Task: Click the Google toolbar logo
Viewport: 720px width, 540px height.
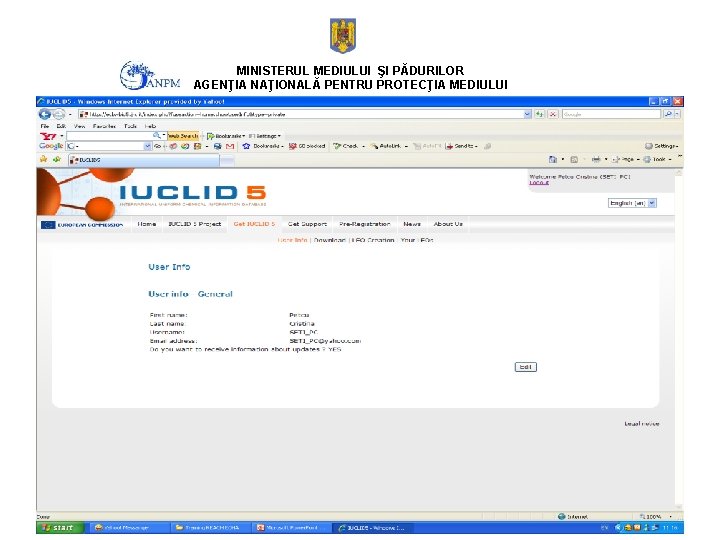Action: pos(51,146)
